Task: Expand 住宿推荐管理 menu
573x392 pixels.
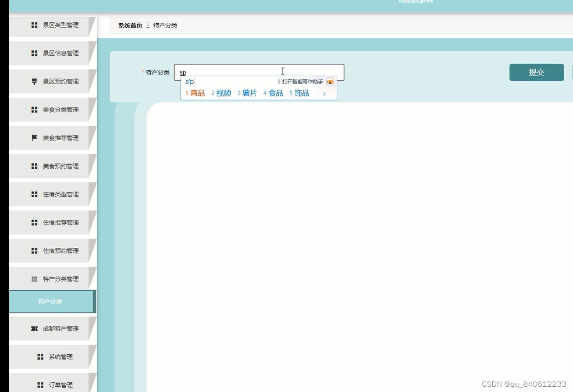Action: click(53, 222)
